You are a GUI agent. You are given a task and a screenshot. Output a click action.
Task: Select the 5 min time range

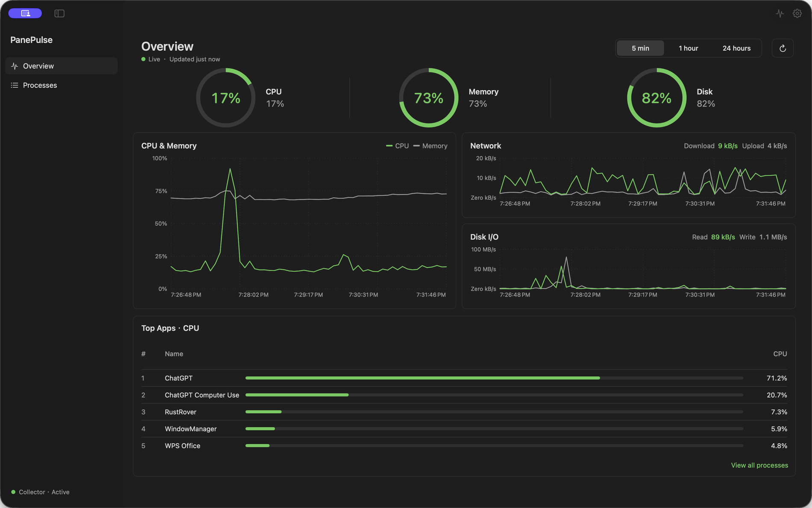click(640, 48)
